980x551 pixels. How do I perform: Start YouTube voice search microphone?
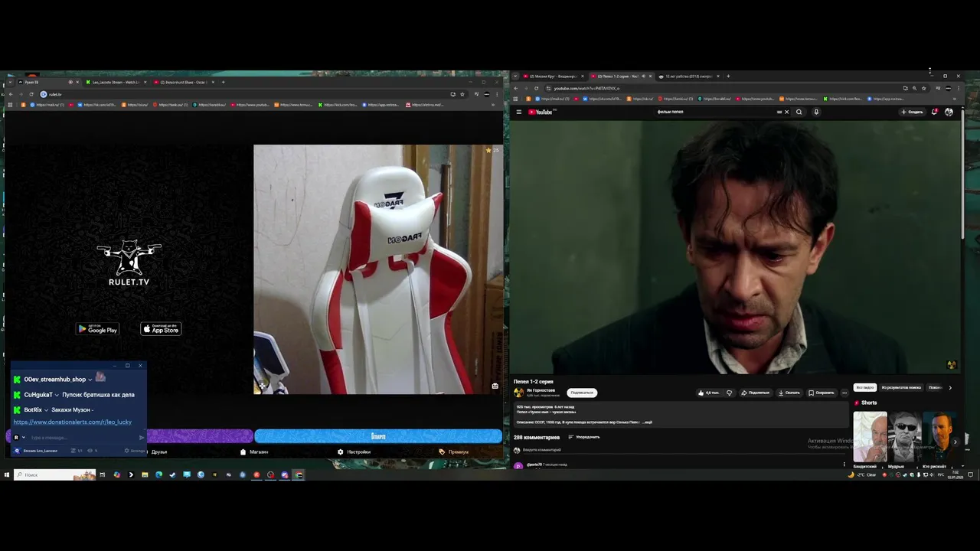(x=816, y=112)
